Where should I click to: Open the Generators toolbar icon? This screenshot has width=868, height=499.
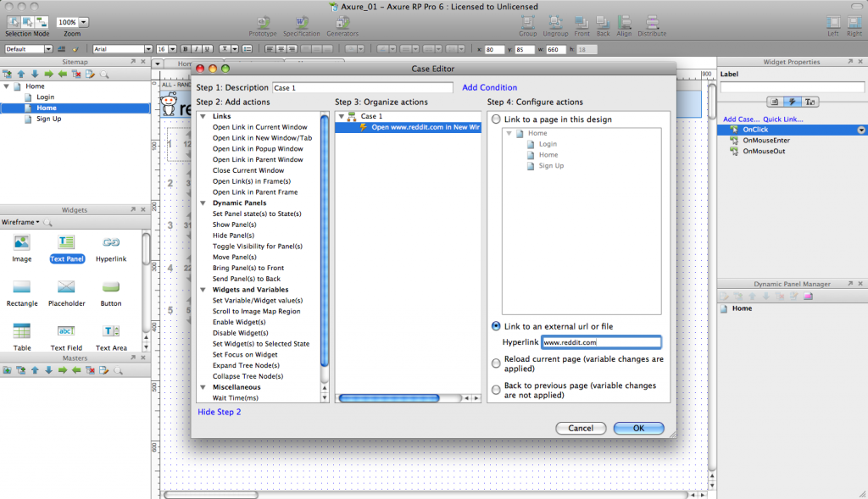coord(342,23)
